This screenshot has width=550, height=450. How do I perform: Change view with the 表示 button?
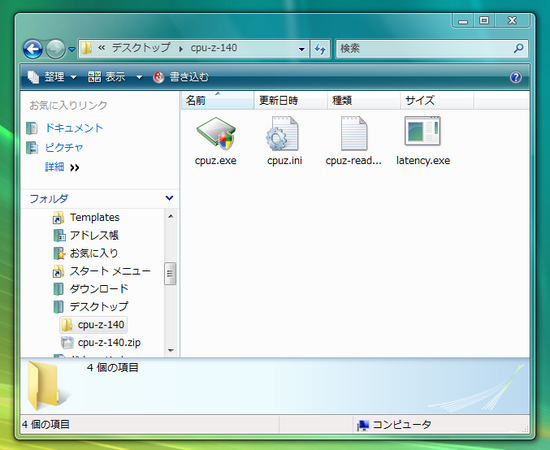[107, 77]
